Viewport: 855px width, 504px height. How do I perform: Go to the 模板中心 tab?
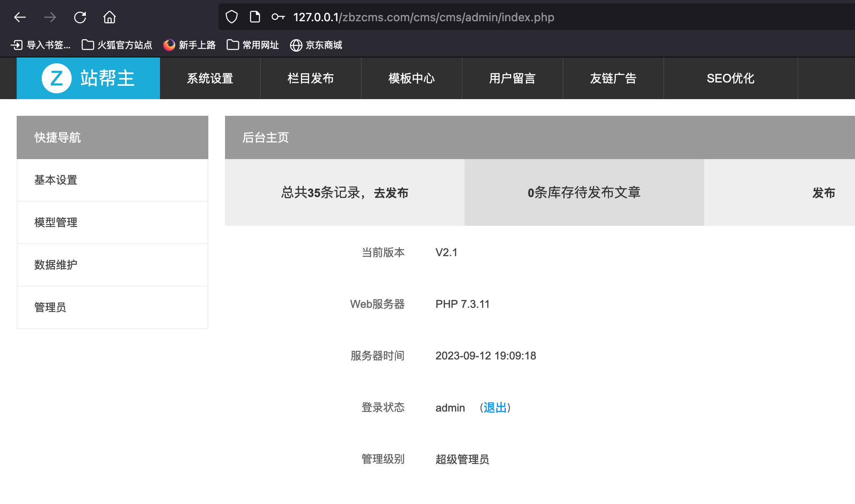412,78
